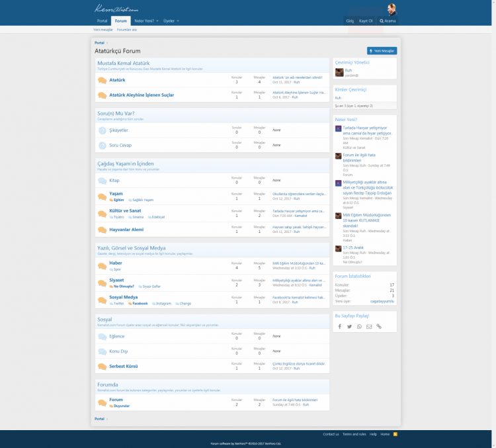Expand the Neler Yeni? dropdown arrow

pyautogui.click(x=157, y=21)
